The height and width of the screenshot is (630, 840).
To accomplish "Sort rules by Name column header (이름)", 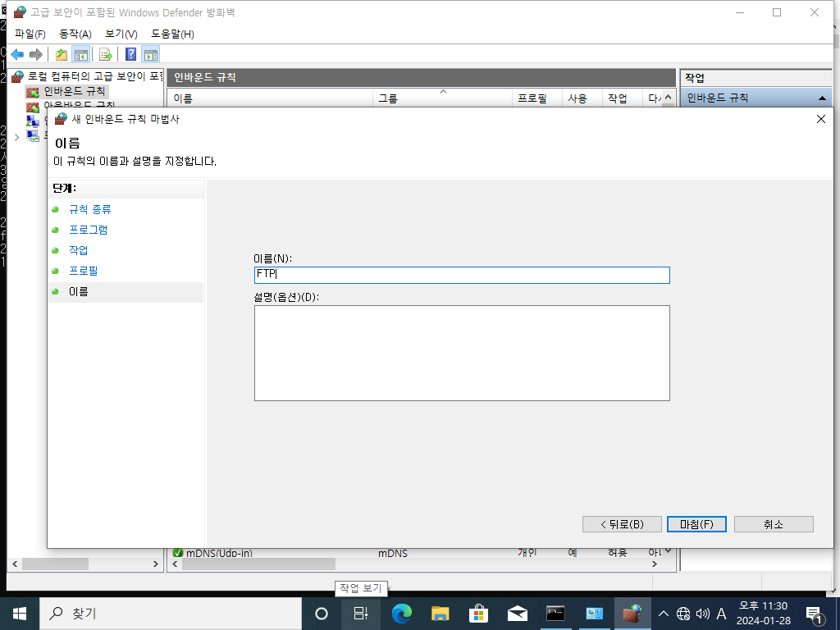I will click(271, 98).
